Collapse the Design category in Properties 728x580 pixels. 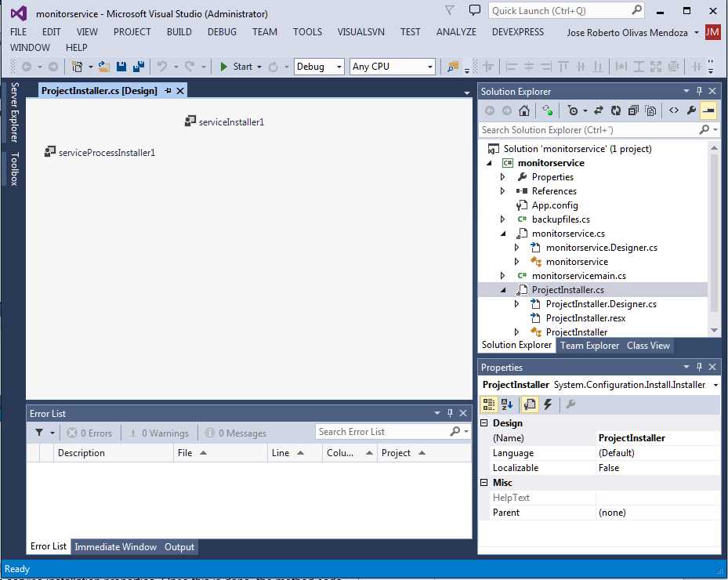tap(484, 423)
